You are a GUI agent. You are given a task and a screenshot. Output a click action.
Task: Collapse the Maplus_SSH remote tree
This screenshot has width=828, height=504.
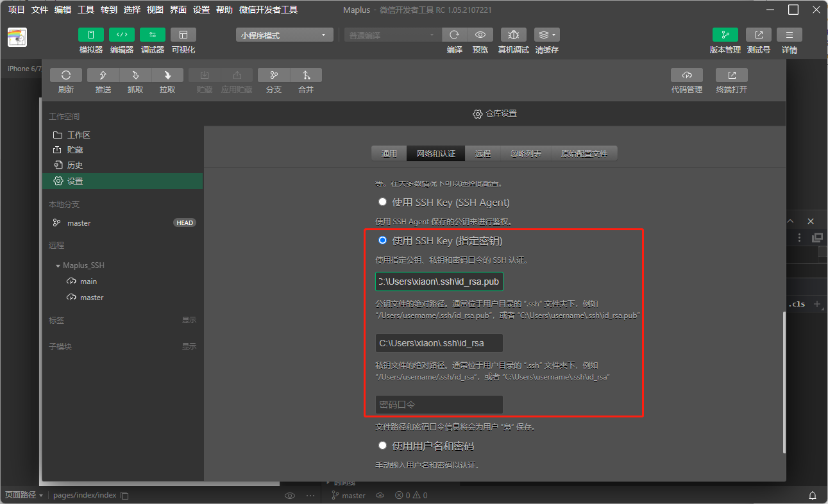point(58,265)
